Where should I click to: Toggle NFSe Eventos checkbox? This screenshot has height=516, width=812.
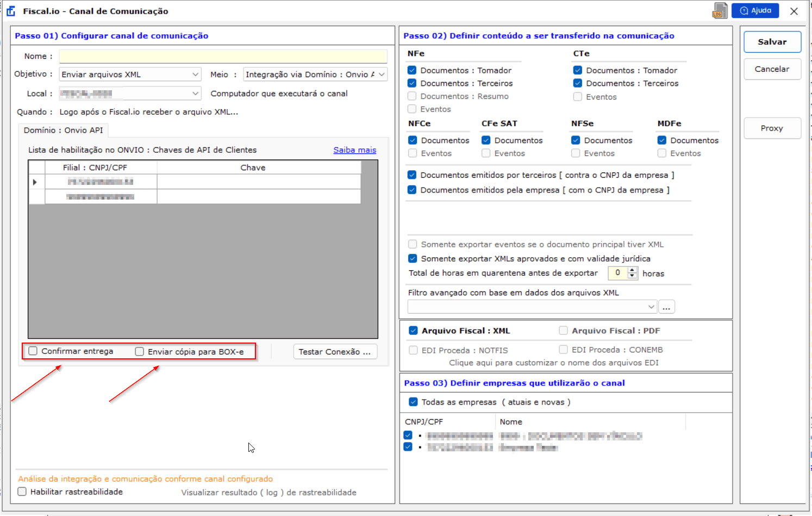coord(576,153)
